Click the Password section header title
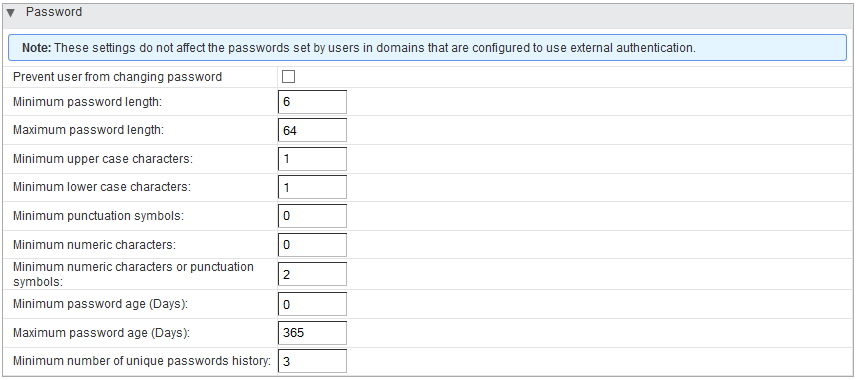The image size is (857, 380). pos(54,12)
